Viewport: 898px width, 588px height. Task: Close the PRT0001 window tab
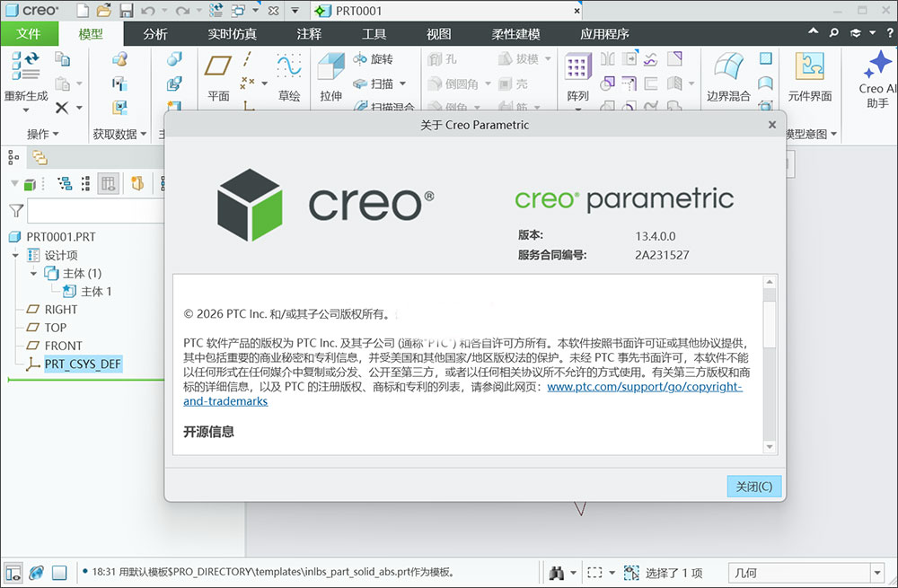577,11
